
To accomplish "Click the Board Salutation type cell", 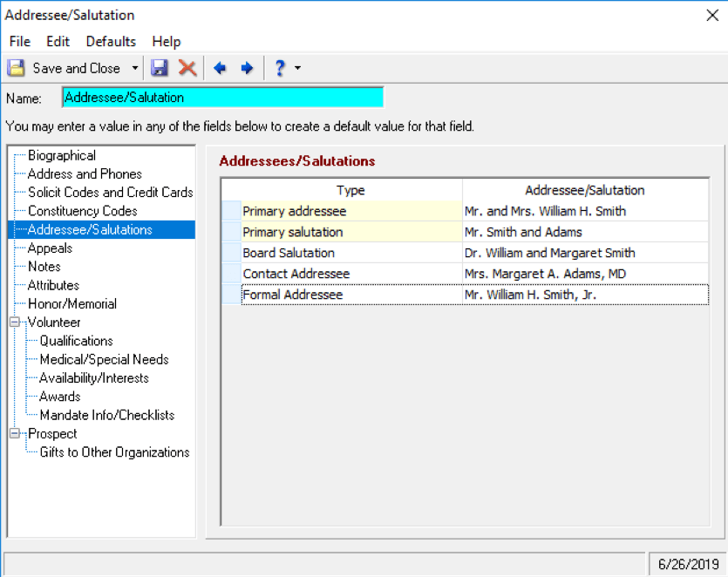I will (x=351, y=253).
